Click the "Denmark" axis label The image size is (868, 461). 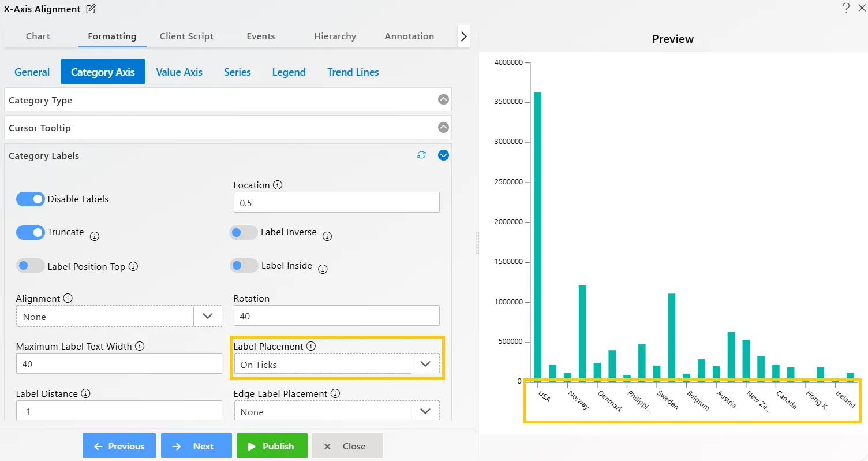point(611,401)
